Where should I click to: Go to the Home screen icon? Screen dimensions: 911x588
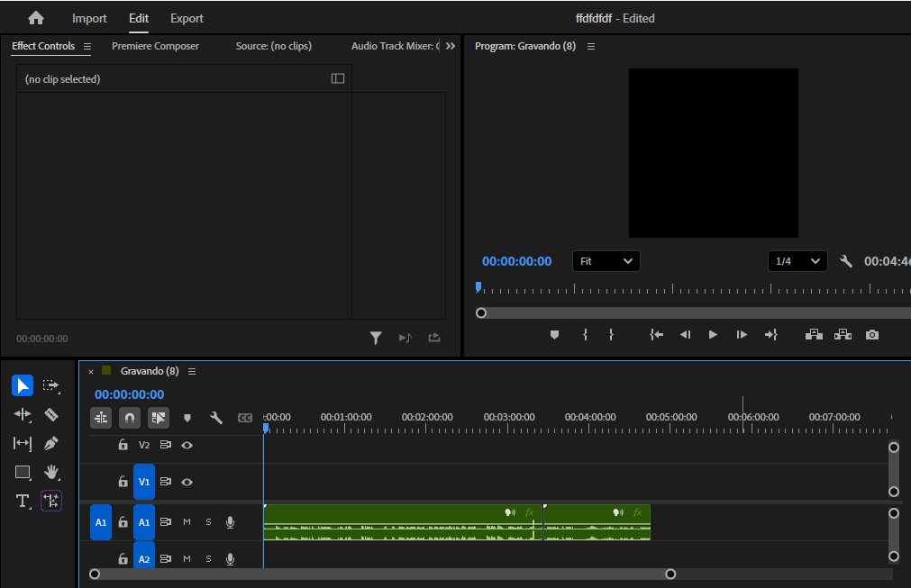click(x=36, y=18)
